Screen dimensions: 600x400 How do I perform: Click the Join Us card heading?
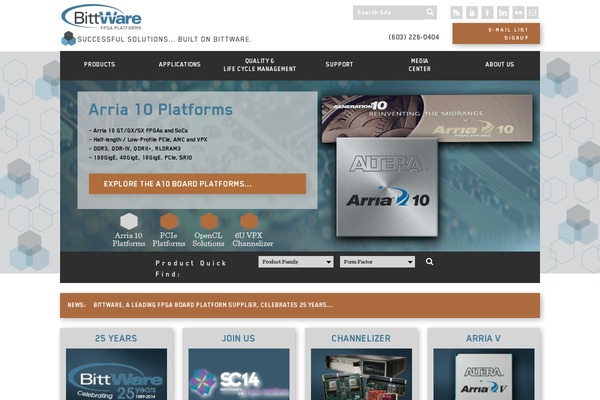coord(238,338)
